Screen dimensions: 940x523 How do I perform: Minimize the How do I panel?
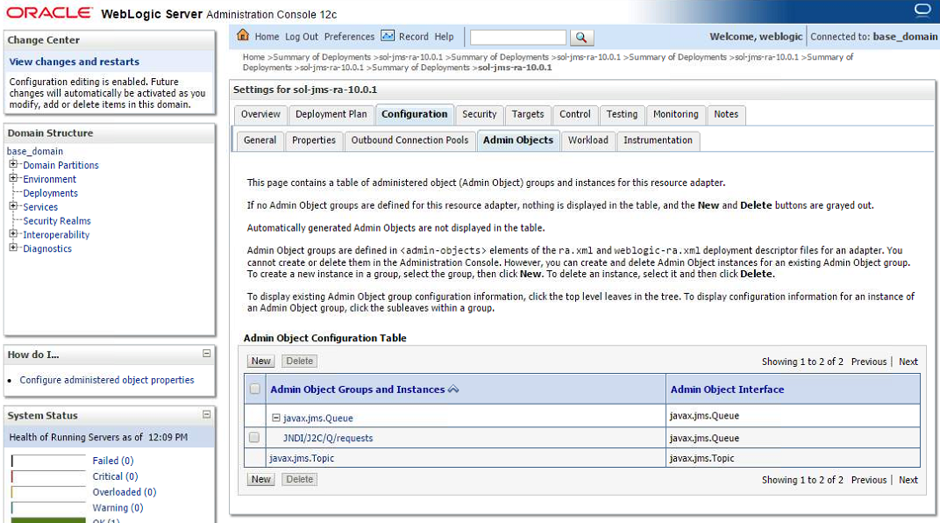[x=207, y=354]
